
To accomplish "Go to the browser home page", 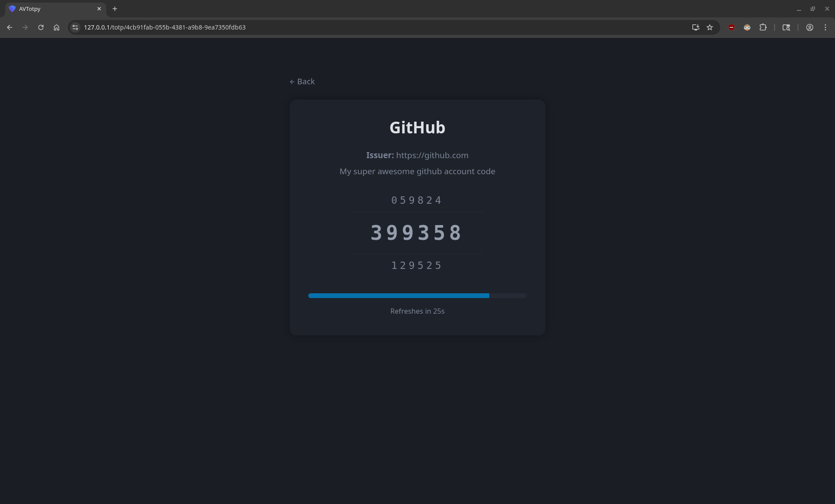I will pos(57,27).
